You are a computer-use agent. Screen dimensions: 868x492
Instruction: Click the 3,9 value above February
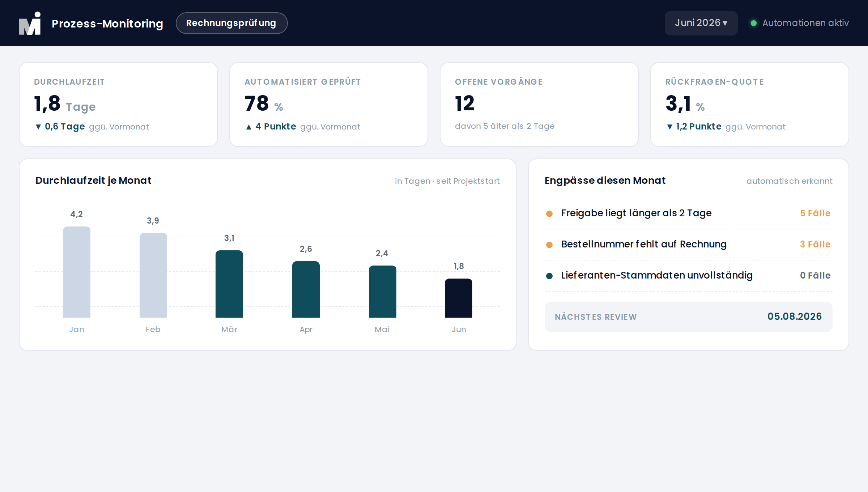[x=153, y=221]
